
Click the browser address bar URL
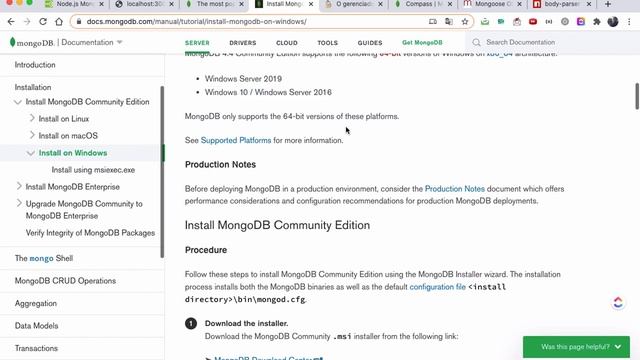tap(196, 22)
